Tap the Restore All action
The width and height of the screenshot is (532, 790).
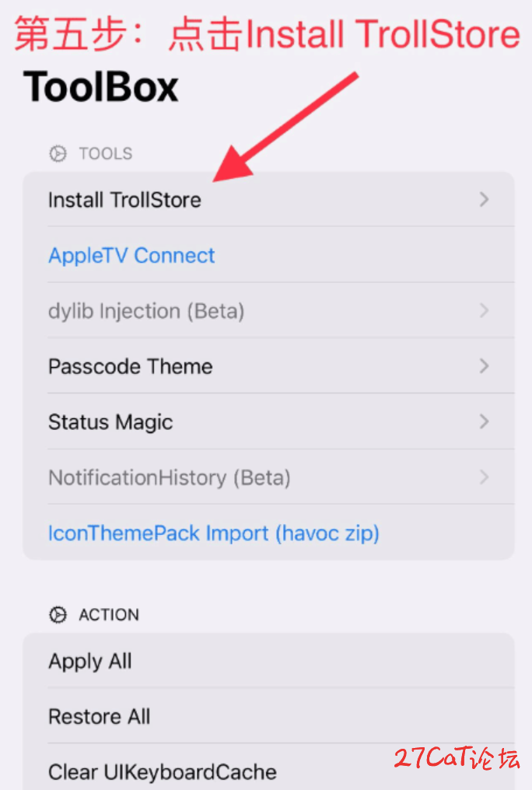(268, 716)
